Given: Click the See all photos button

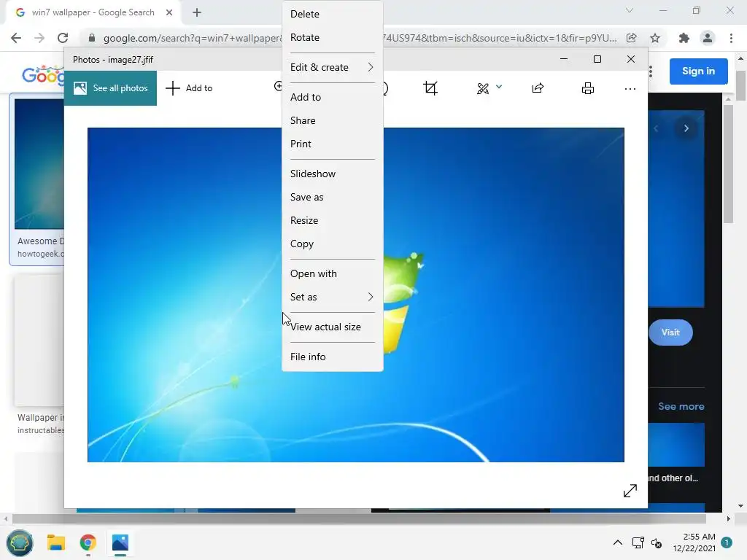Looking at the screenshot, I should point(111,88).
